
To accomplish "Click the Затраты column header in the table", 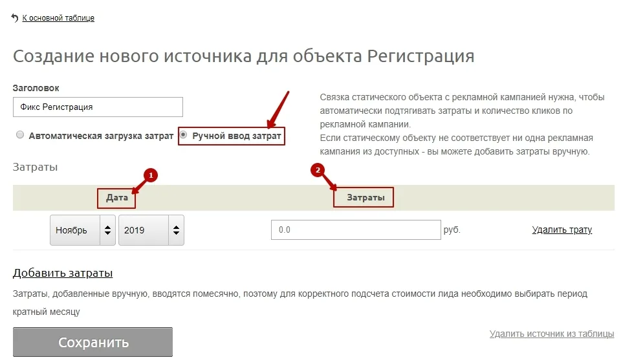I will point(366,198).
